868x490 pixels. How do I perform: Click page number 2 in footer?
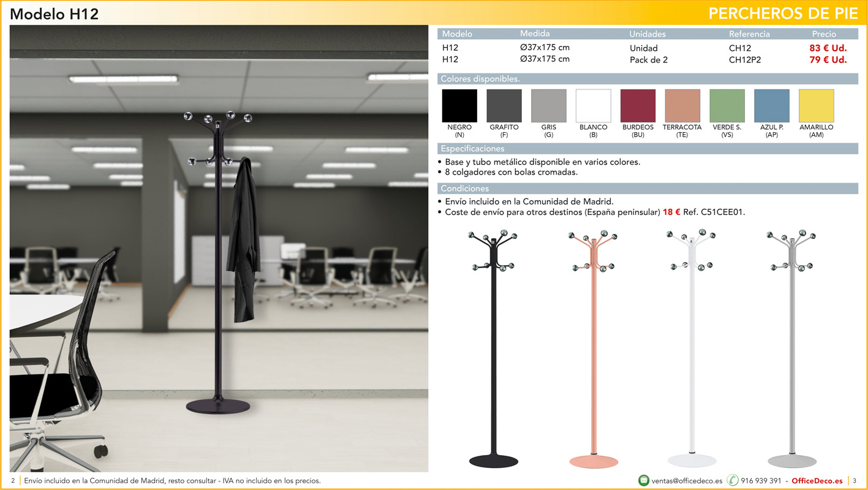point(13,481)
